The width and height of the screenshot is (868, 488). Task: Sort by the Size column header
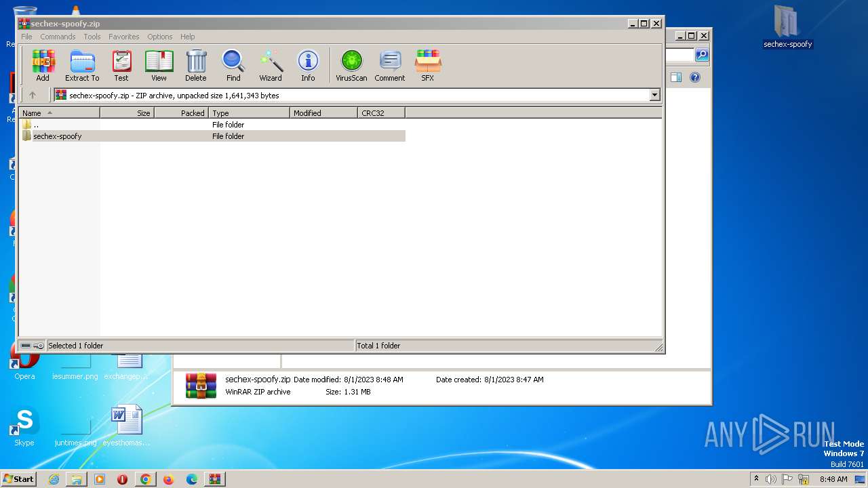coord(127,113)
